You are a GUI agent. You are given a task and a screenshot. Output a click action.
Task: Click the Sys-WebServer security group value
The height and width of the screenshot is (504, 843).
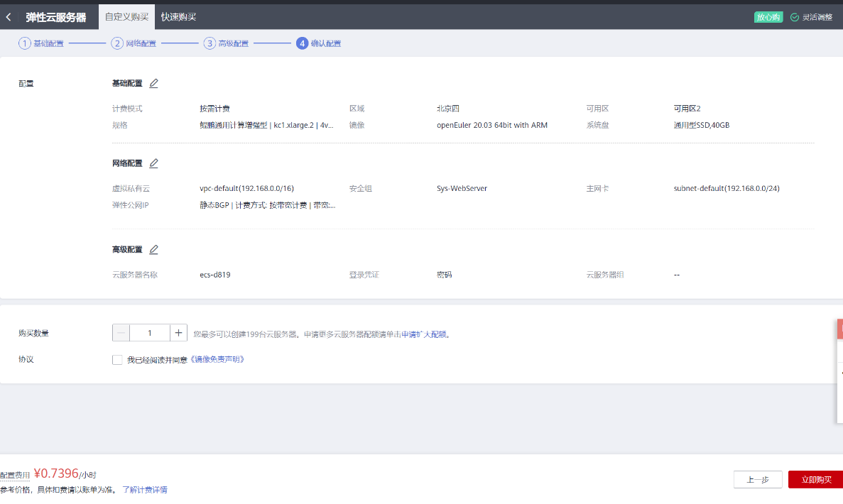[462, 188]
